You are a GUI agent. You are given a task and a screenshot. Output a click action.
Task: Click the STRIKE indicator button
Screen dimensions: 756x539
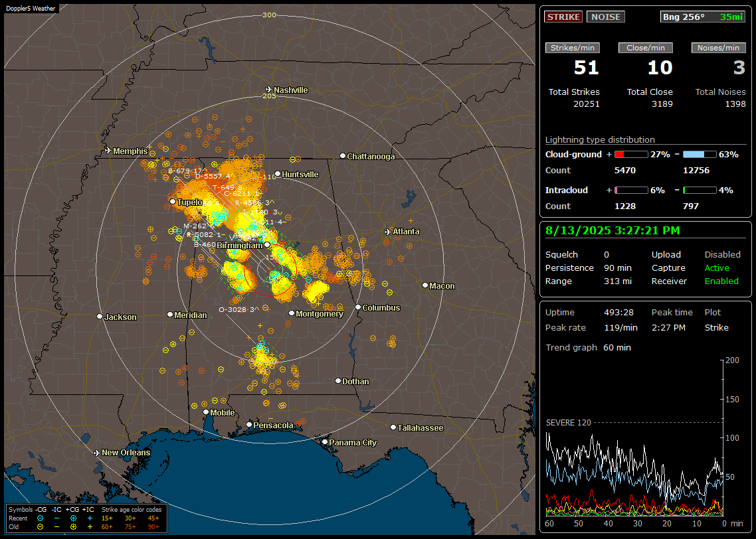click(563, 17)
